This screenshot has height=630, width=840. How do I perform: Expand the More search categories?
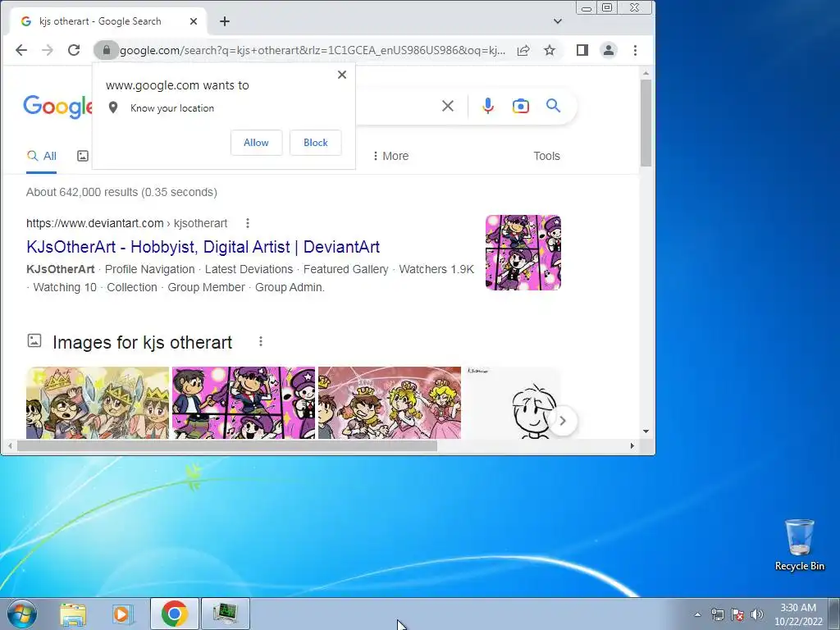[390, 156]
